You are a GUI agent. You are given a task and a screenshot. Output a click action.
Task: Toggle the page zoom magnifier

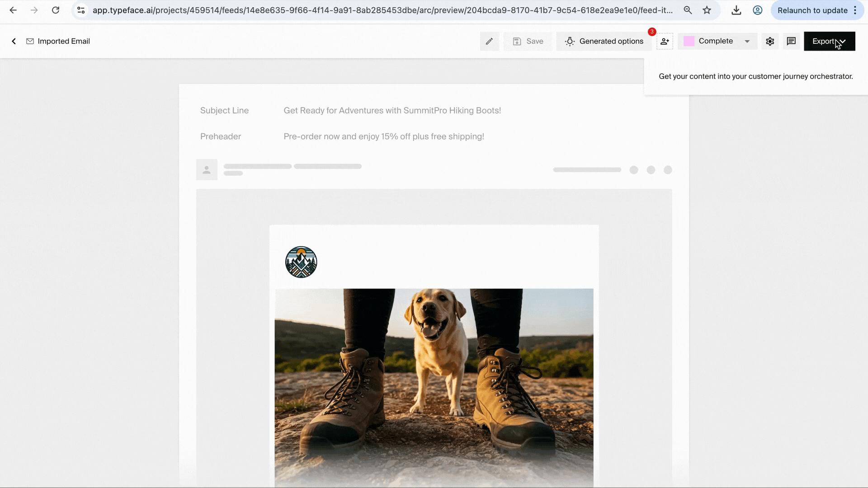tap(688, 10)
